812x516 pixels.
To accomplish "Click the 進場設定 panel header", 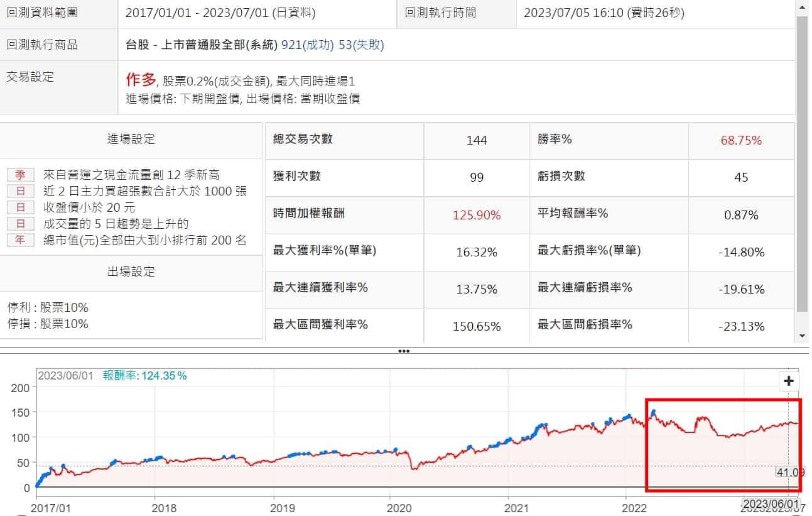I will click(131, 140).
